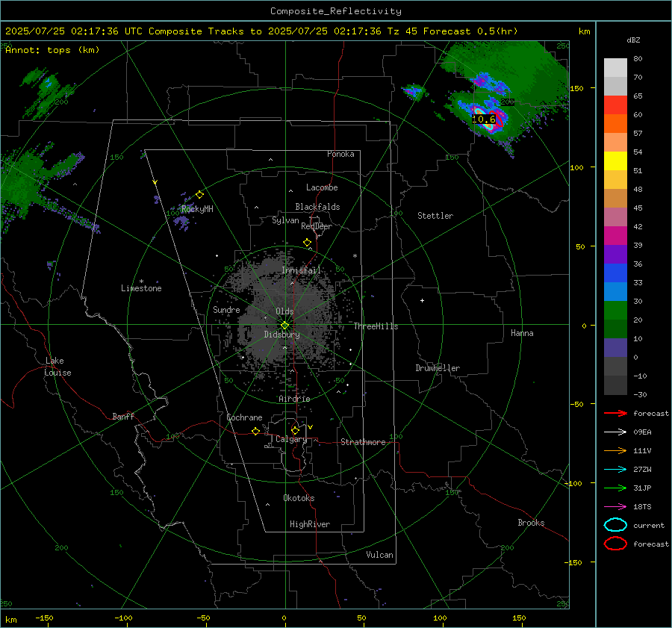The width and height of the screenshot is (672, 628).
Task: Click the Ponoka town label
Action: pos(340,154)
